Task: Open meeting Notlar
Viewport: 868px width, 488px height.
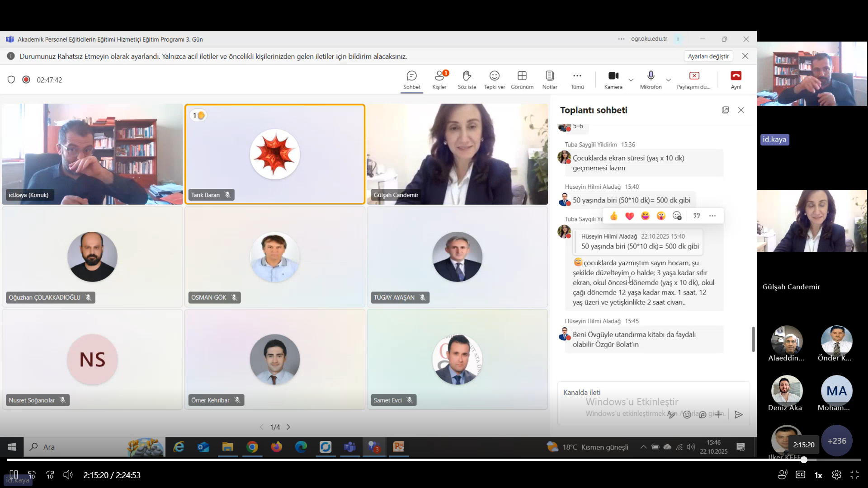Action: click(x=549, y=76)
